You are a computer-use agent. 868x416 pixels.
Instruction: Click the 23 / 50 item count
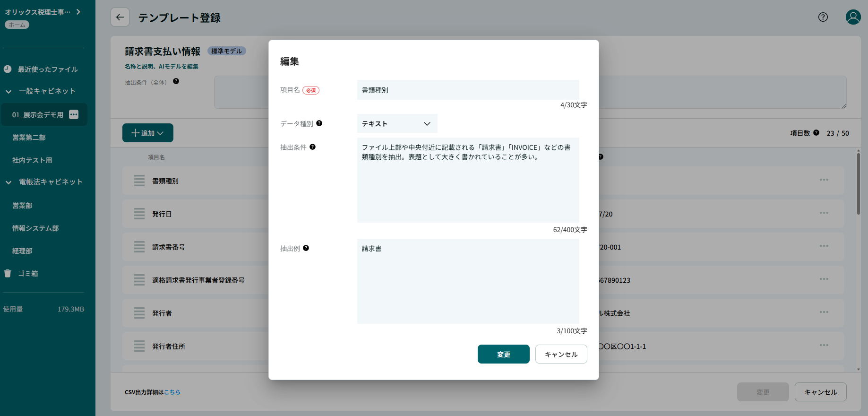pyautogui.click(x=838, y=133)
